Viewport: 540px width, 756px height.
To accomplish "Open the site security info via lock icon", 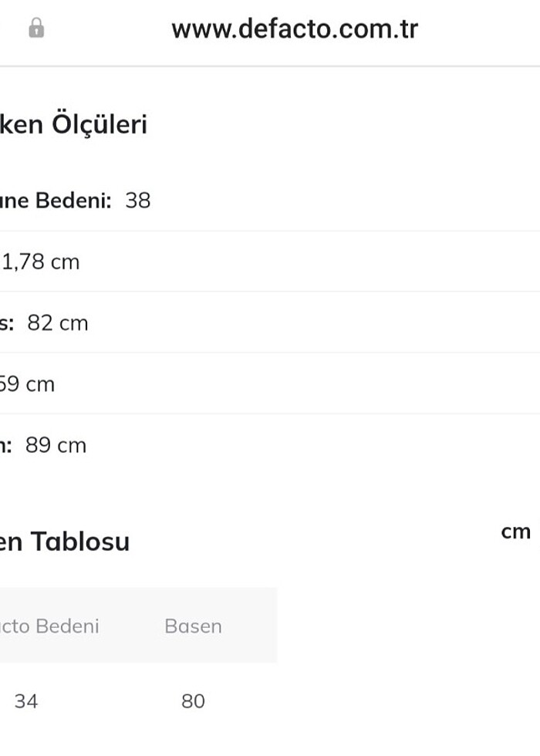I will click(34, 29).
